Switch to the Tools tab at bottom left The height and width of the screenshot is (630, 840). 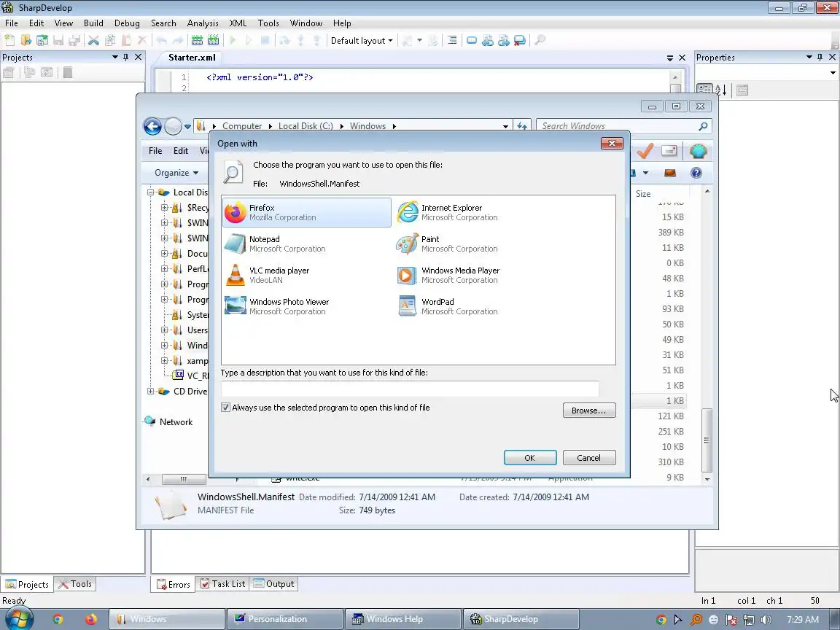tap(76, 584)
